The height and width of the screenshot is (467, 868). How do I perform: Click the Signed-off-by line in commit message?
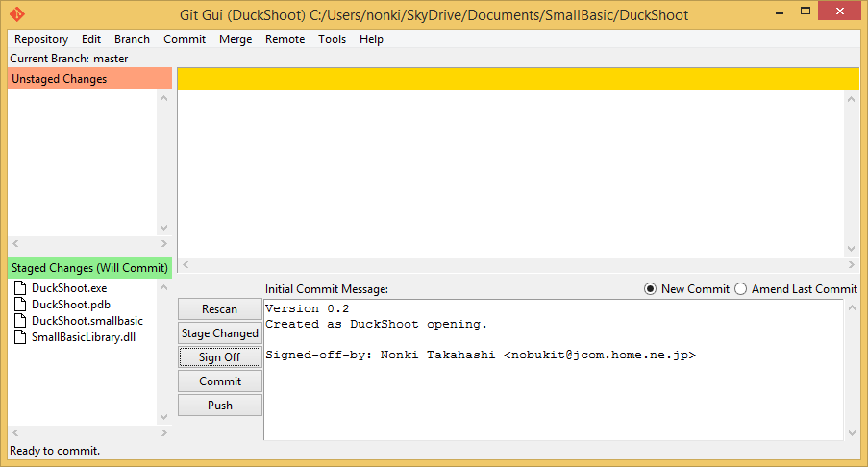click(x=480, y=355)
